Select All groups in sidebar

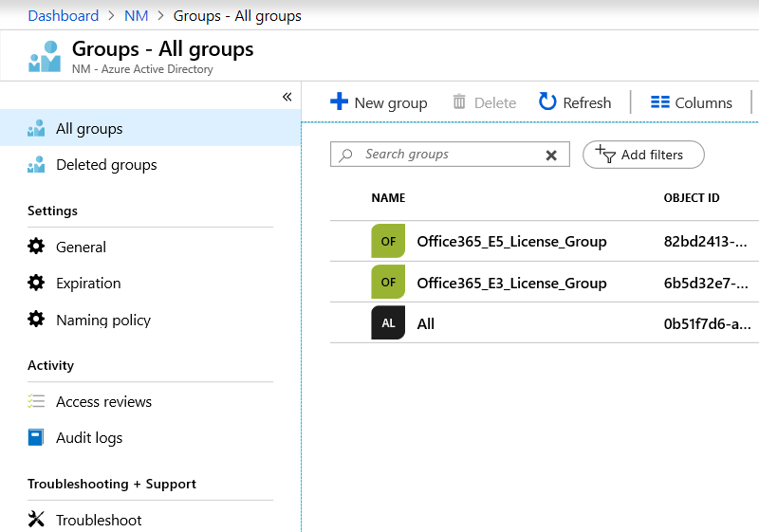point(89,129)
